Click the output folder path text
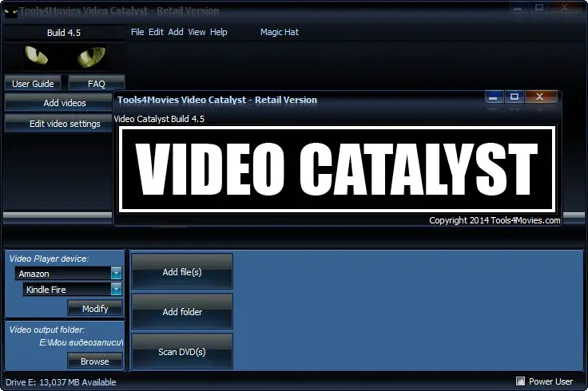588x391 pixels. (81, 342)
